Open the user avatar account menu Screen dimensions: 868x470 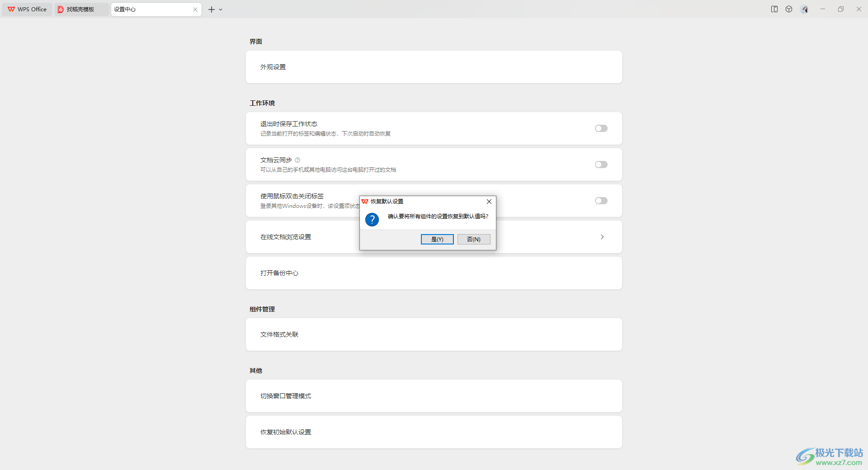804,9
